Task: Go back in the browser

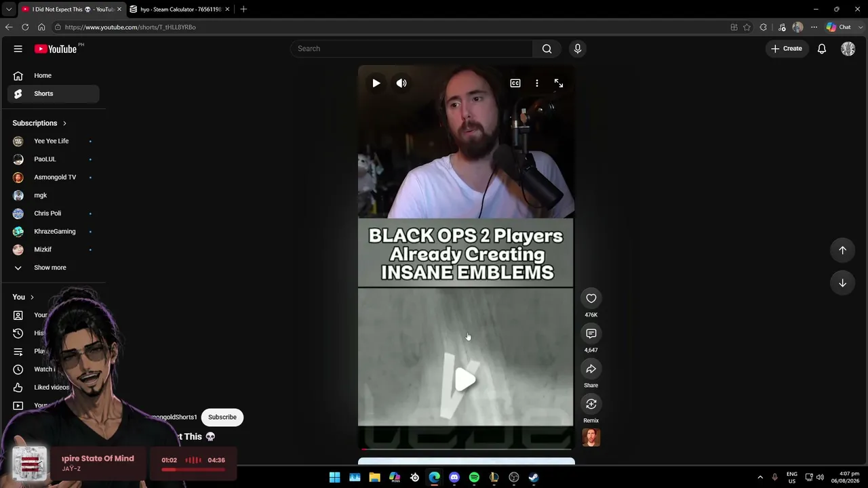Action: coord(9,27)
